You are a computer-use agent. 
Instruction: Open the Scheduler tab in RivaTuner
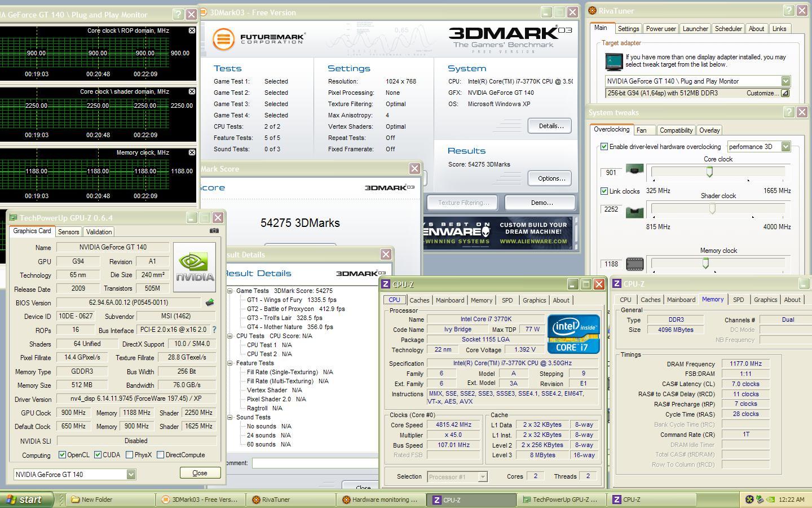click(x=728, y=29)
